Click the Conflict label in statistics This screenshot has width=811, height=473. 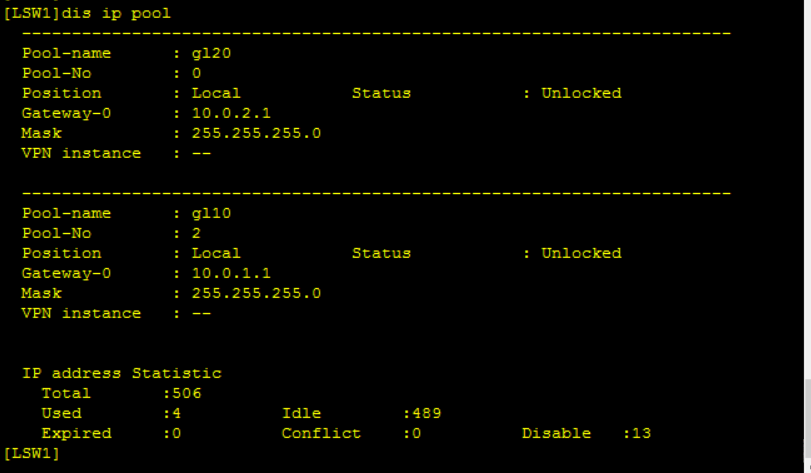click(x=321, y=433)
